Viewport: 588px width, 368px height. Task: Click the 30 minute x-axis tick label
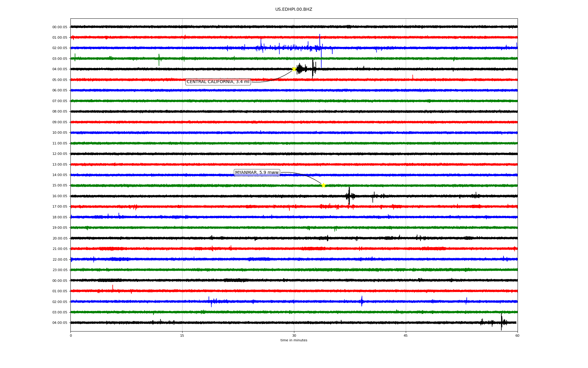pyautogui.click(x=294, y=335)
